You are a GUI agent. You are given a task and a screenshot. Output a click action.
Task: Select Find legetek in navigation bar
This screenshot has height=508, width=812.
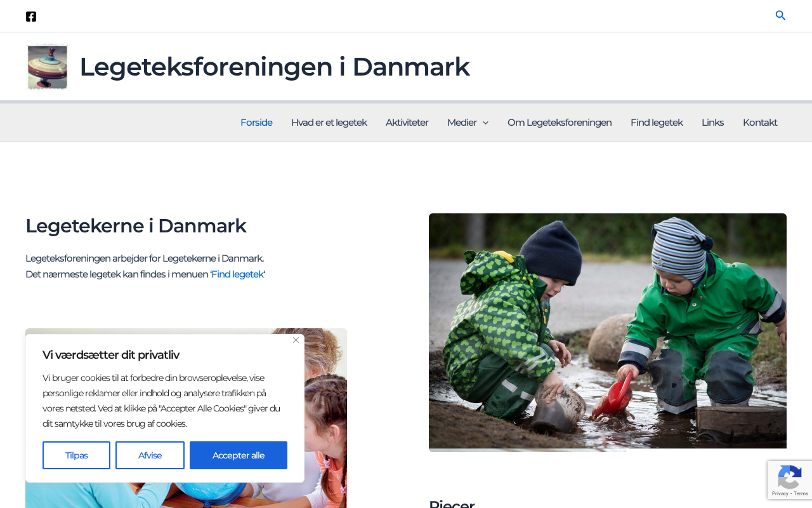tap(657, 123)
